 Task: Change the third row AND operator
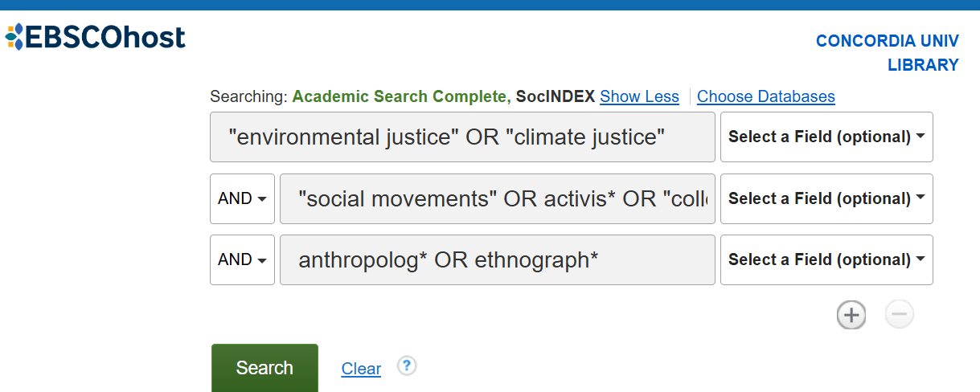click(x=242, y=259)
